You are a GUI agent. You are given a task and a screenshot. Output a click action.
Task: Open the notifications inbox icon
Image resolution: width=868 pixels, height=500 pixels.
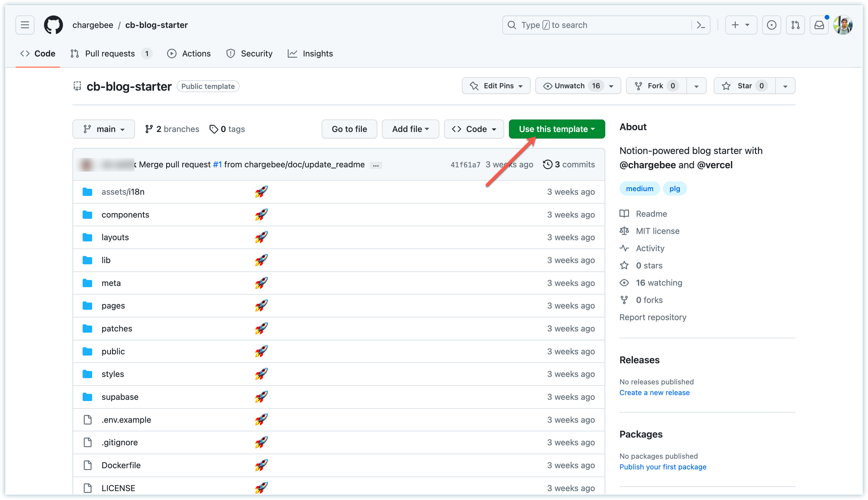click(819, 25)
